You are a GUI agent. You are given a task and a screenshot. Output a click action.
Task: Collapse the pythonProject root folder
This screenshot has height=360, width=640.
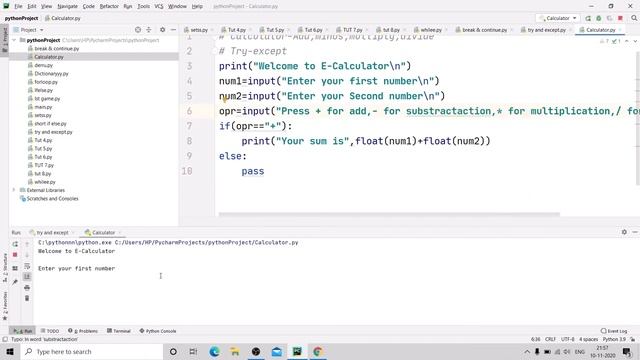point(14,40)
